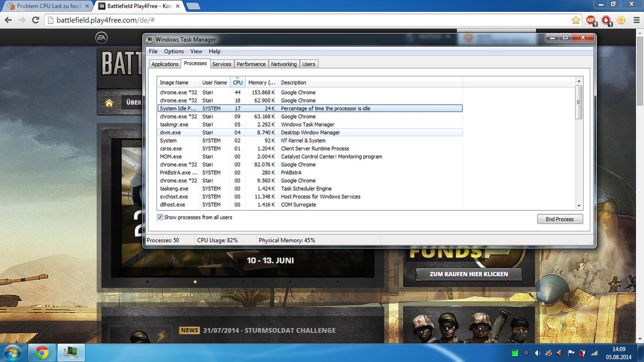
Task: Click the network signal bars tray icon
Action: tap(594, 353)
